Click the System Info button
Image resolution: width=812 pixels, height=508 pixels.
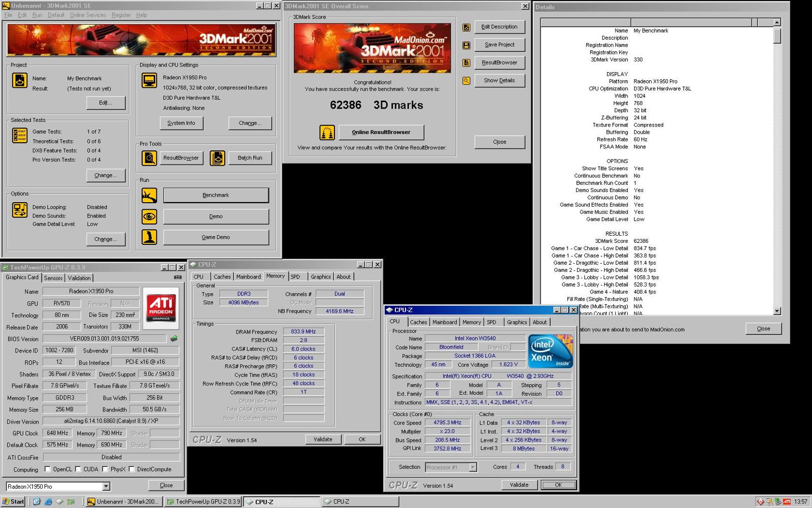tap(181, 123)
